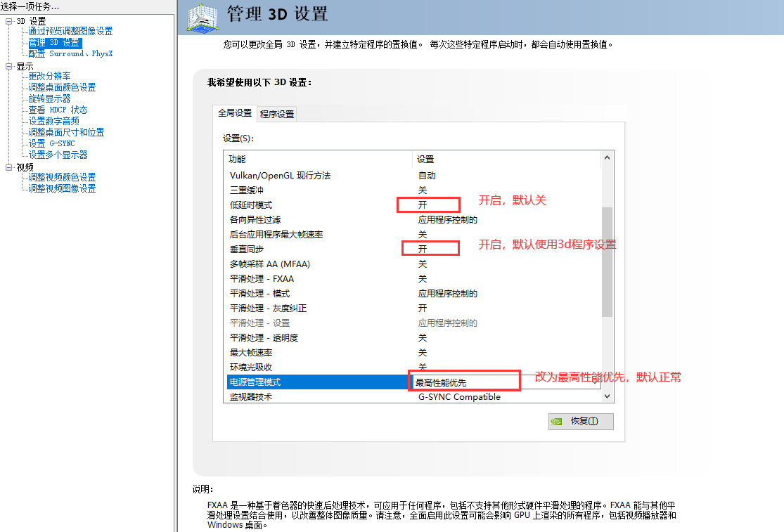Select the 最大帧速率 row
Image resolution: width=784 pixels, height=532 pixels.
(x=414, y=353)
